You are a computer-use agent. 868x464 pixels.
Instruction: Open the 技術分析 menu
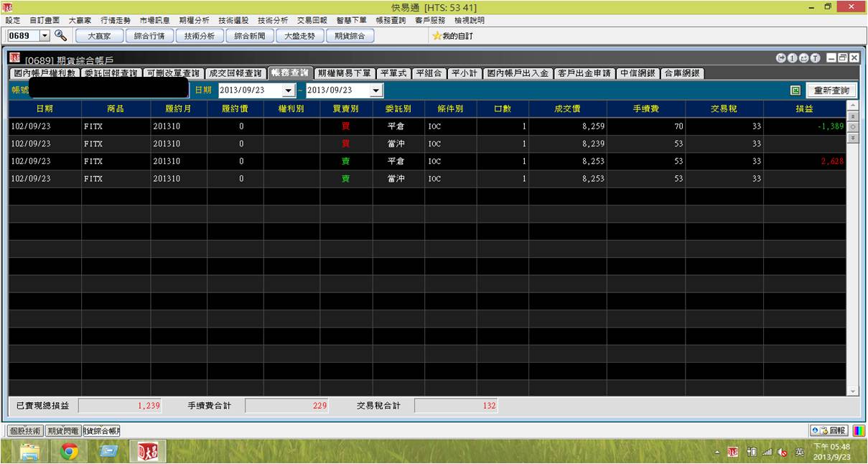coord(273,20)
